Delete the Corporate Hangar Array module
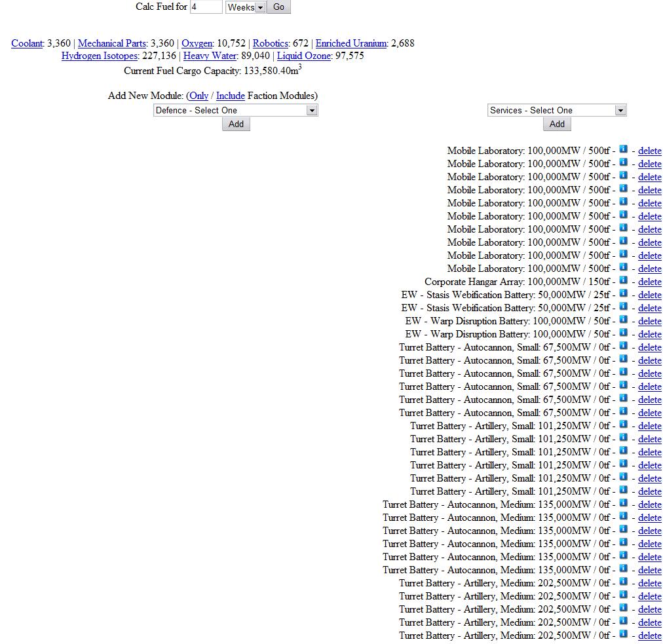Screen dimensions: 663x644 pyautogui.click(x=649, y=282)
